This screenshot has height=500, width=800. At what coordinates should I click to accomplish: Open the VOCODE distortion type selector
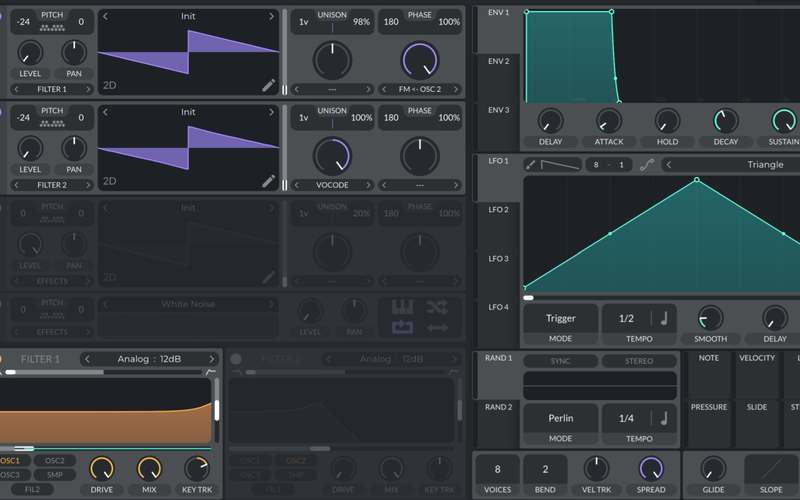pos(331,185)
